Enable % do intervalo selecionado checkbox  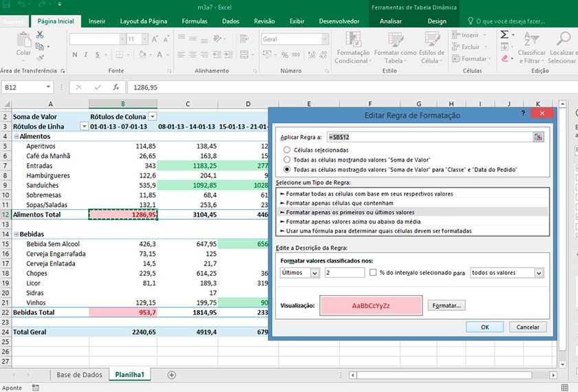(373, 273)
